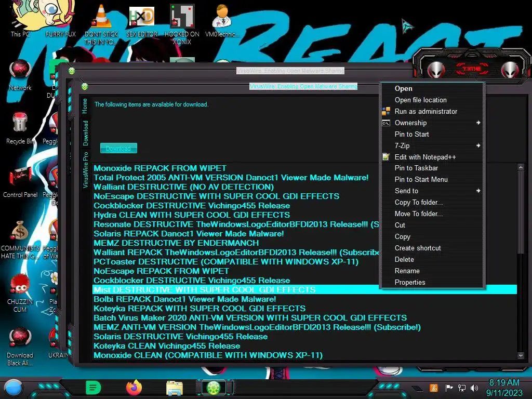Viewport: 532px width, 399px height.
Task: Select Run as administrator
Action: (x=432, y=111)
